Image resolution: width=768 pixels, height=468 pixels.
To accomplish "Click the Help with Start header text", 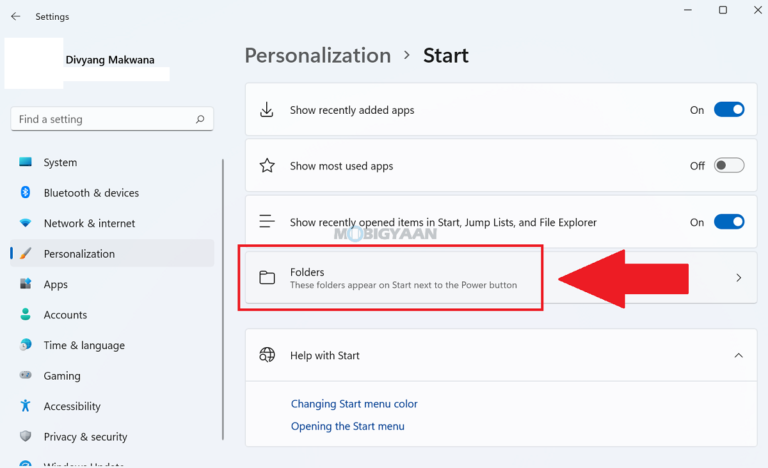I will [325, 355].
